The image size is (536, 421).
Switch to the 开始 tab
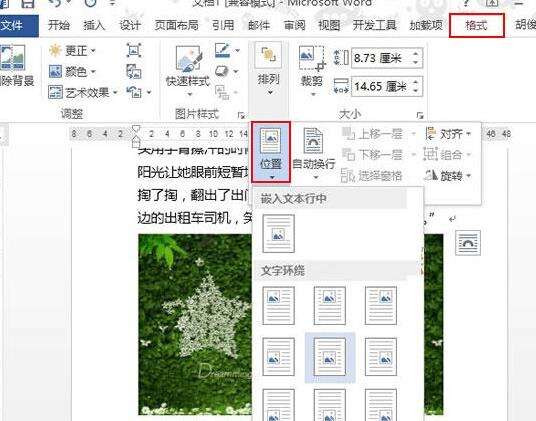tap(59, 25)
